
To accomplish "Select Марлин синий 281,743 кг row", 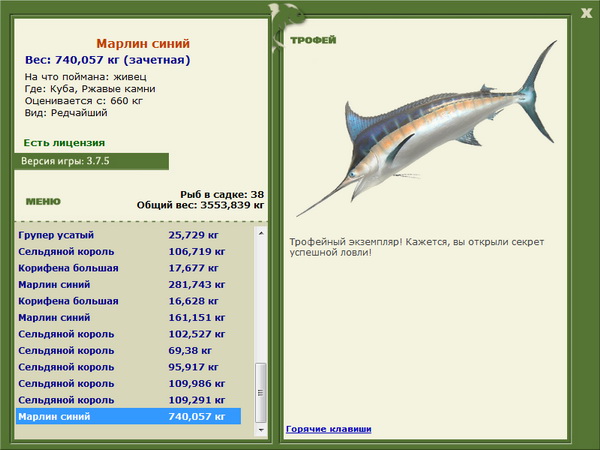I will pyautogui.click(x=129, y=285).
